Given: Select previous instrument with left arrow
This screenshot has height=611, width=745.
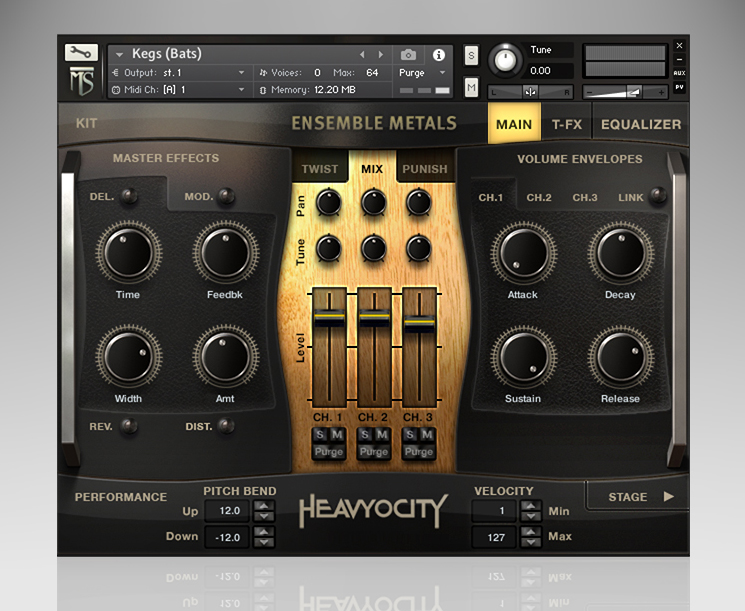Looking at the screenshot, I should click(x=363, y=55).
